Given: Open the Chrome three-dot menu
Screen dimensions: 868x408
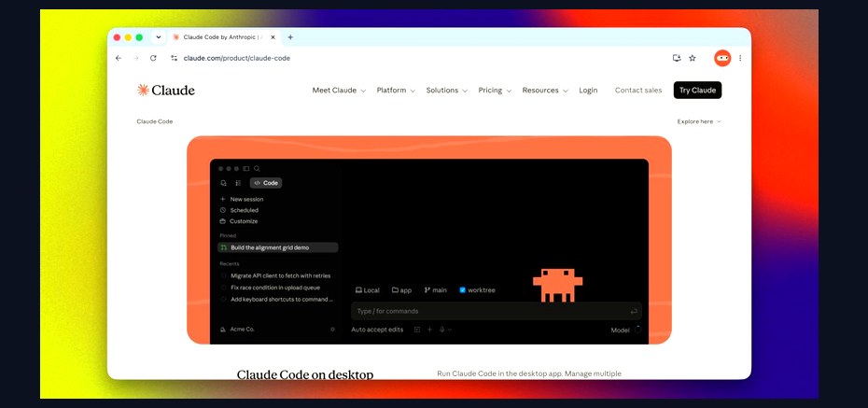Looking at the screenshot, I should [x=740, y=58].
